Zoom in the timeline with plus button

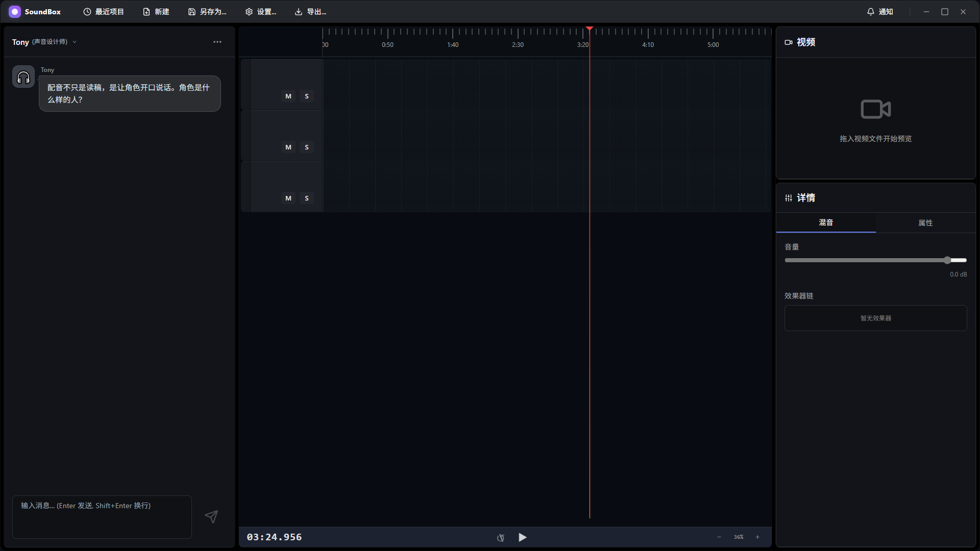(757, 537)
